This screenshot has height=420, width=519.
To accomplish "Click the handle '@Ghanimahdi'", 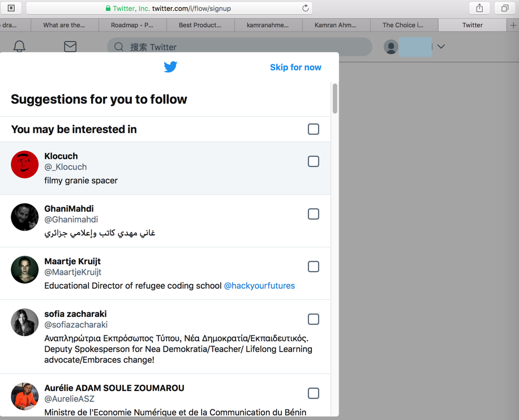I will [71, 220].
